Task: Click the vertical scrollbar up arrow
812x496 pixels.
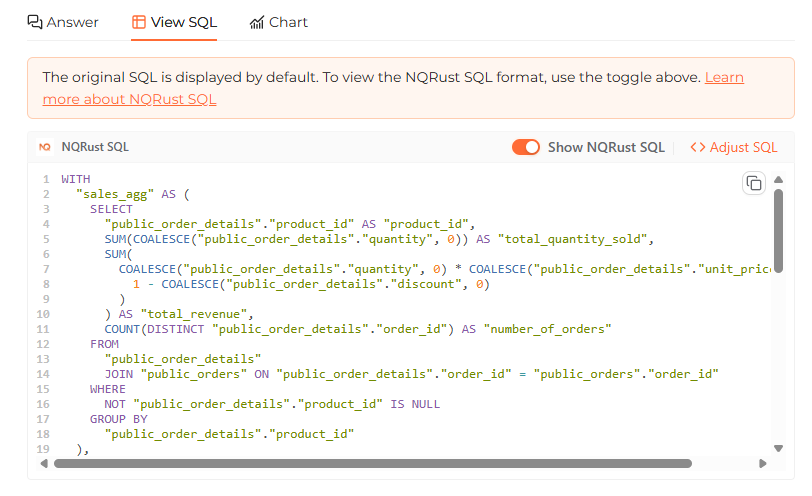Action: pos(778,180)
